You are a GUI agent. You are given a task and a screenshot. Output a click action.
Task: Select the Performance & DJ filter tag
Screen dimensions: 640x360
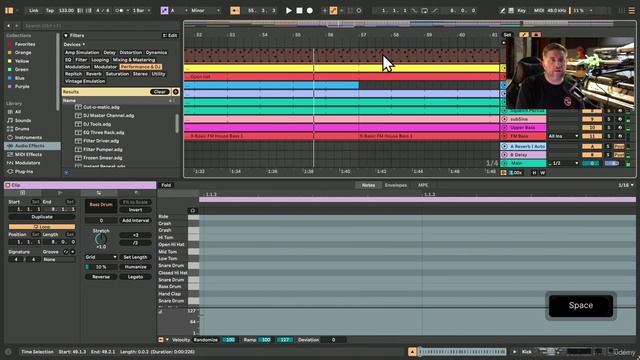[141, 67]
